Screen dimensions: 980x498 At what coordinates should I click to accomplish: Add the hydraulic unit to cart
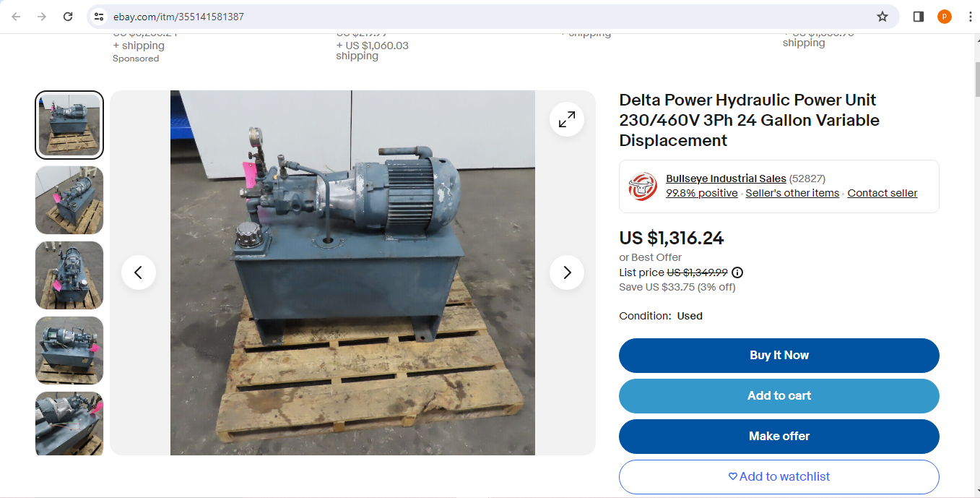pos(779,396)
